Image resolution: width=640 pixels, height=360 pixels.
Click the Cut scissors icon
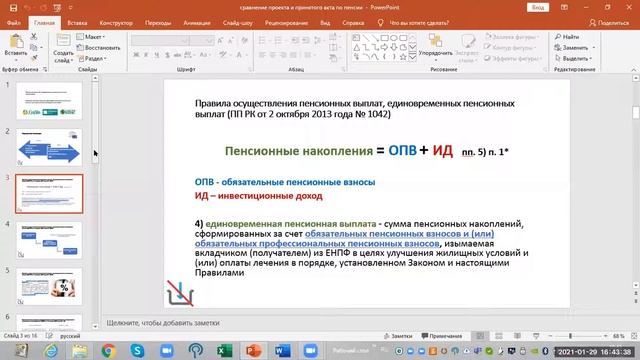point(34,37)
